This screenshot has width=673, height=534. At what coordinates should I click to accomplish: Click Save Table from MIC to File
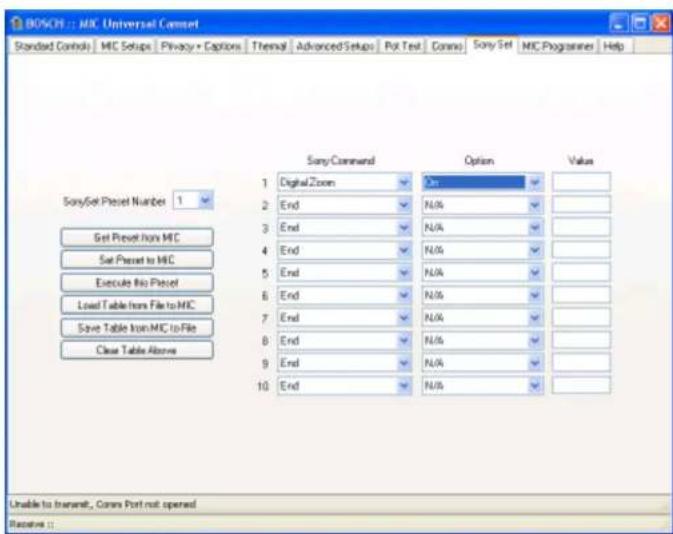pyautogui.click(x=137, y=328)
